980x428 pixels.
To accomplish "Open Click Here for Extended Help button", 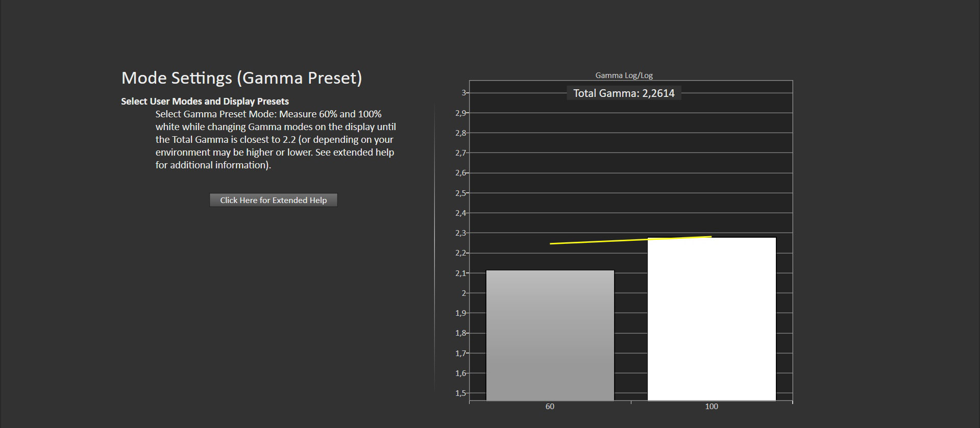I will [x=274, y=200].
